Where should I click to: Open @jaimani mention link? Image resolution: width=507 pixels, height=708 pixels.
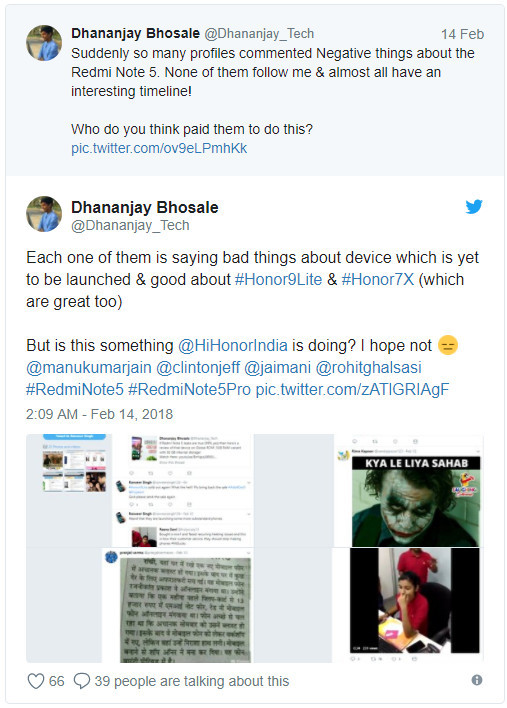[278, 368]
